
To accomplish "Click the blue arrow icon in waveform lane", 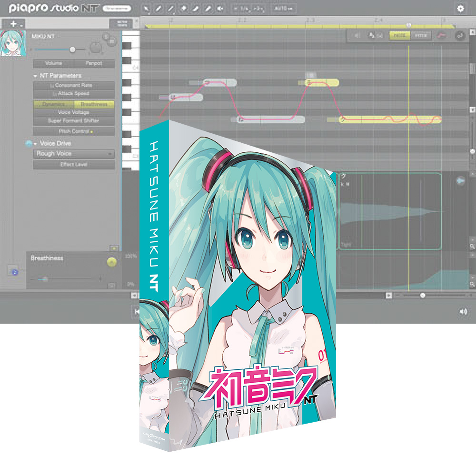I will [x=461, y=181].
